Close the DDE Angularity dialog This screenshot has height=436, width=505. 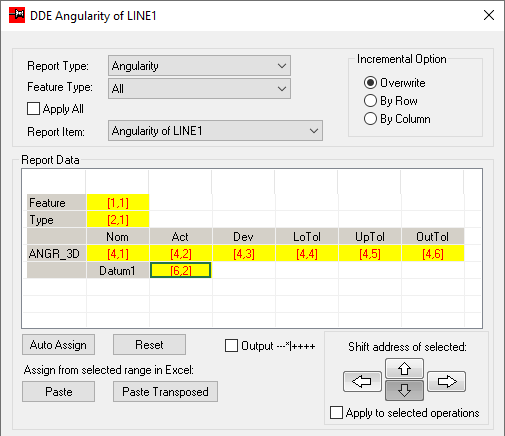pyautogui.click(x=489, y=15)
